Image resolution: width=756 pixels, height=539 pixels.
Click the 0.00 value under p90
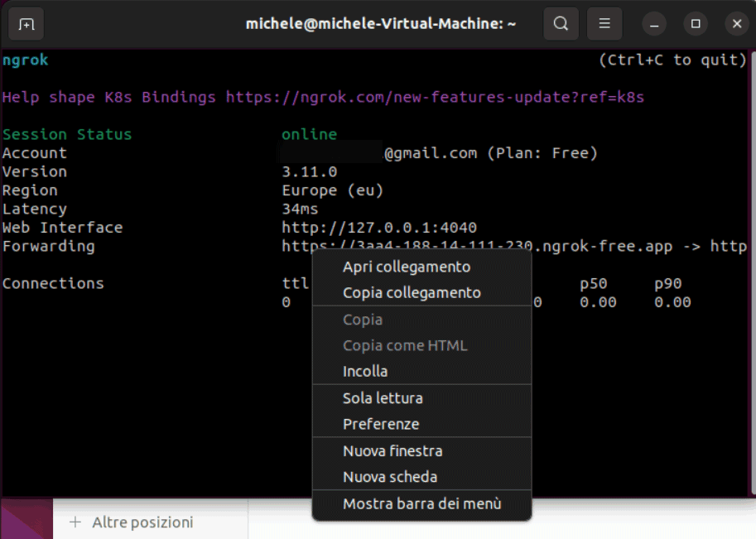[x=672, y=302]
